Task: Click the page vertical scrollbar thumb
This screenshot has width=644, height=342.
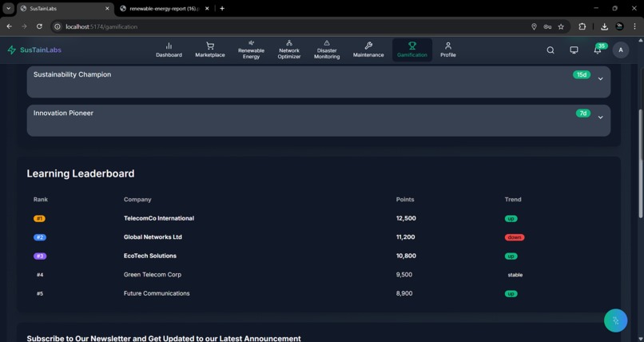Action: click(x=641, y=163)
